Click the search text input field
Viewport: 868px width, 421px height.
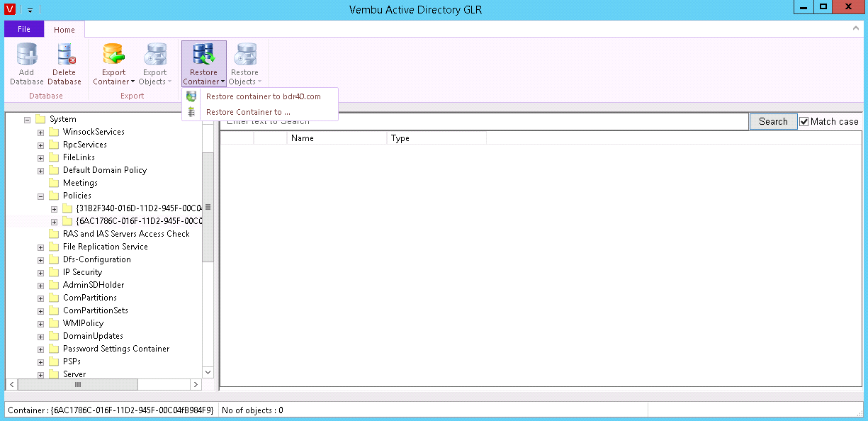coord(484,121)
